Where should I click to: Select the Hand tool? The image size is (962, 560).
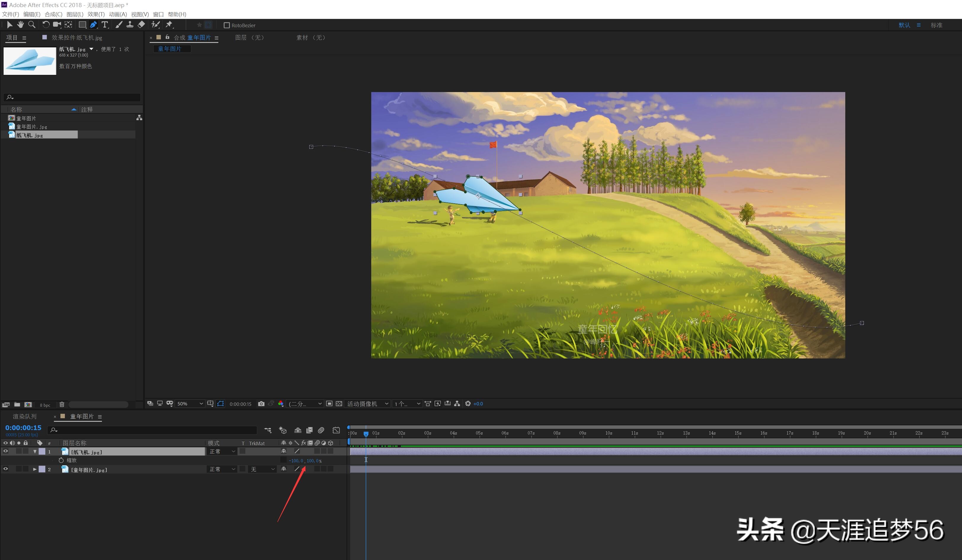pyautogui.click(x=20, y=25)
